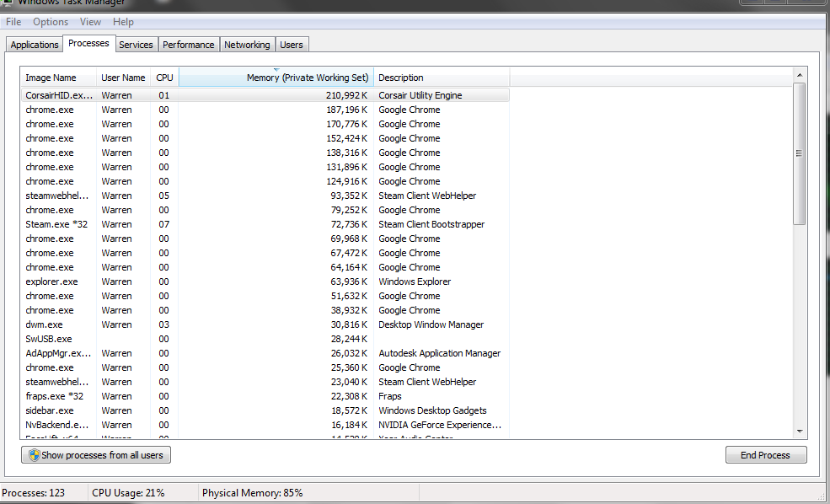830x504 pixels.
Task: Click the Fraps description cell
Action: click(x=389, y=395)
